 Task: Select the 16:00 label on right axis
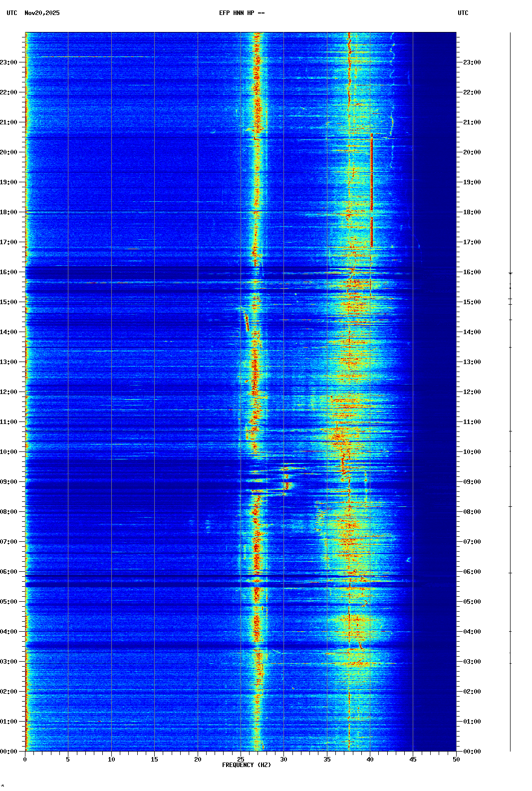(x=472, y=272)
